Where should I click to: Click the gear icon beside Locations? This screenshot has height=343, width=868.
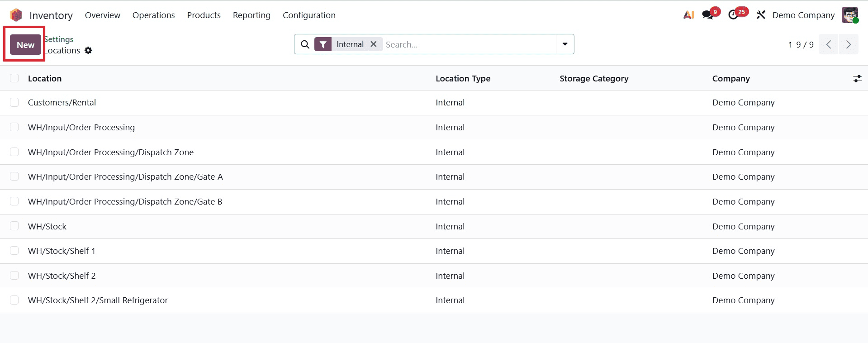tap(88, 50)
